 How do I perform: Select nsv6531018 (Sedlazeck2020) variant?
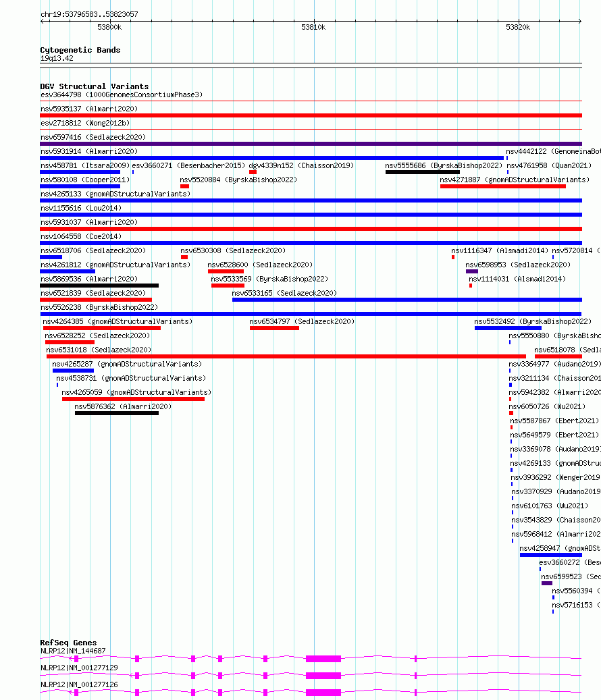(x=99, y=350)
